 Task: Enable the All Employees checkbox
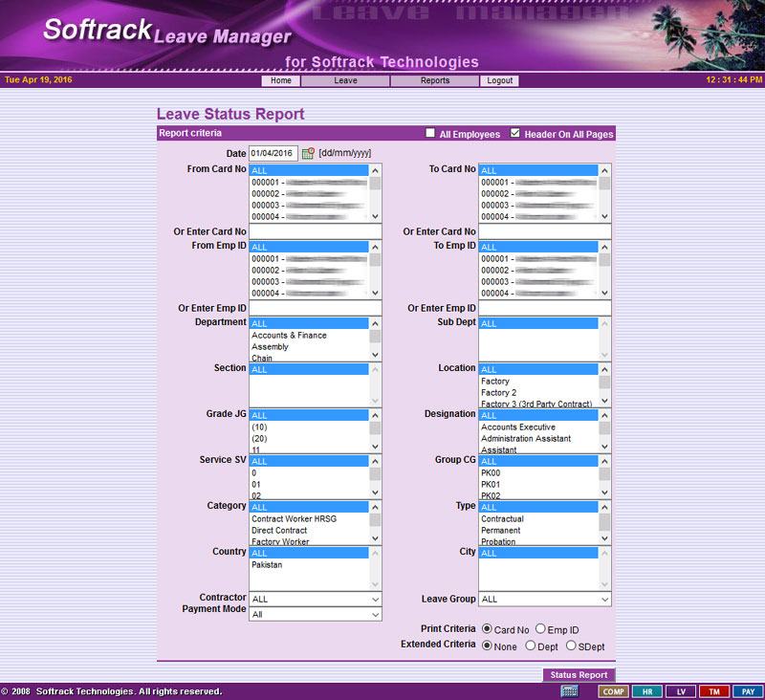[431, 134]
